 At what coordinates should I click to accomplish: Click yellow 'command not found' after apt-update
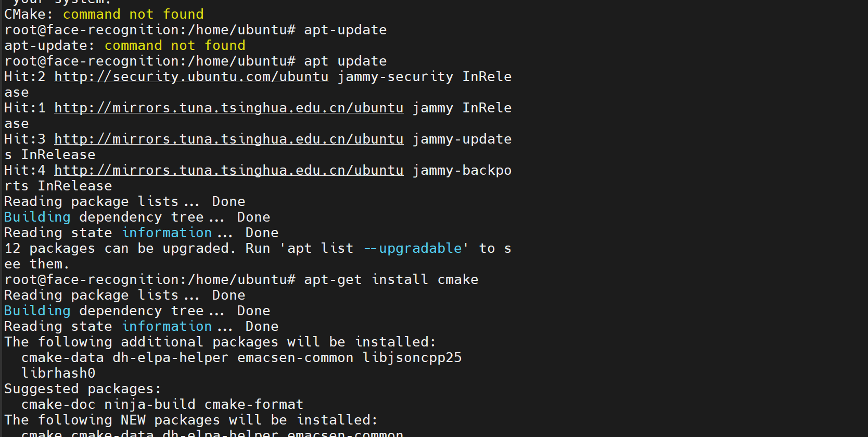174,46
